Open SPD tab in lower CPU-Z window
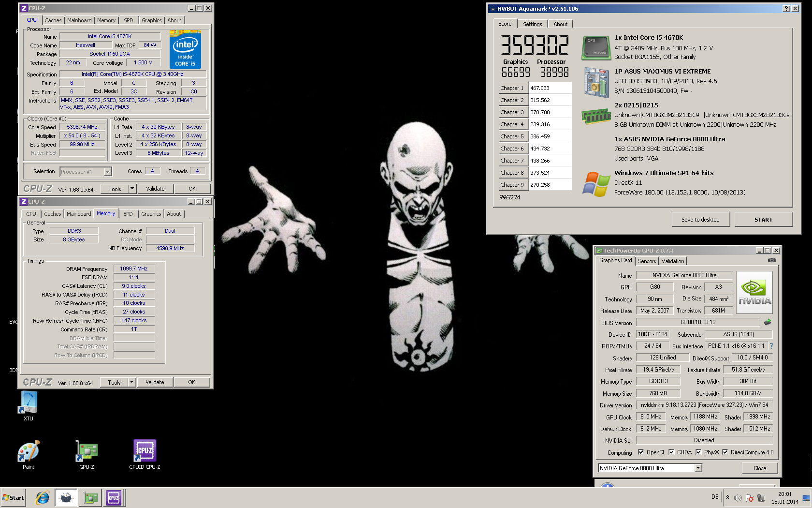 128,214
